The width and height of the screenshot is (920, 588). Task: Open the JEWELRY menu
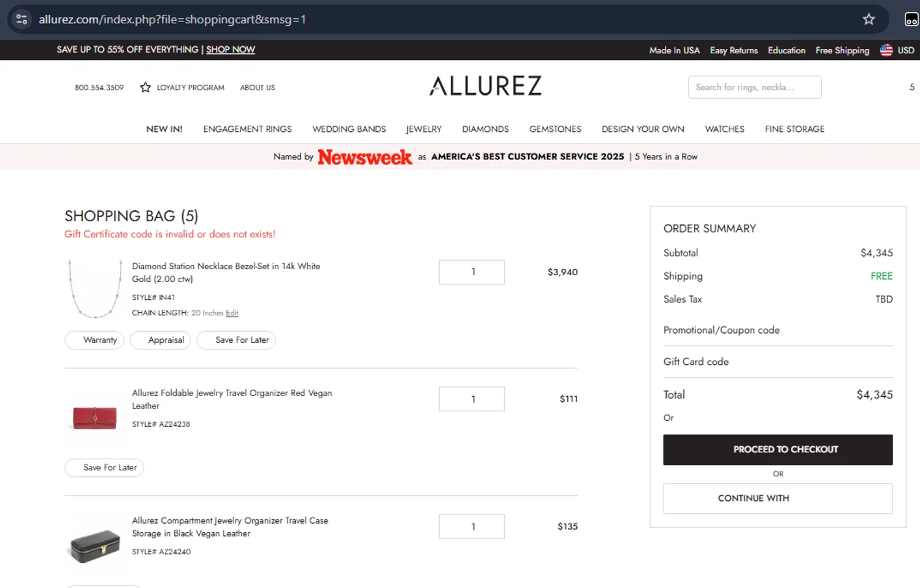pyautogui.click(x=424, y=129)
